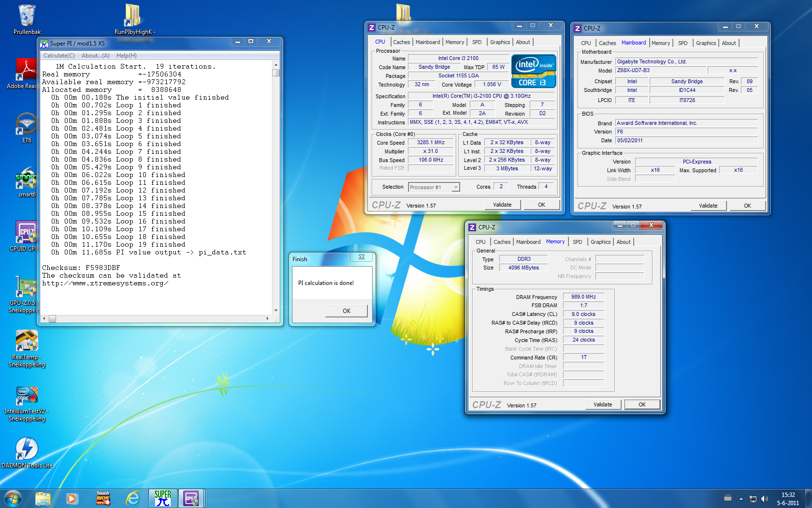Launch Windows Media Player from taskbar
This screenshot has width=812, height=508.
click(72, 498)
